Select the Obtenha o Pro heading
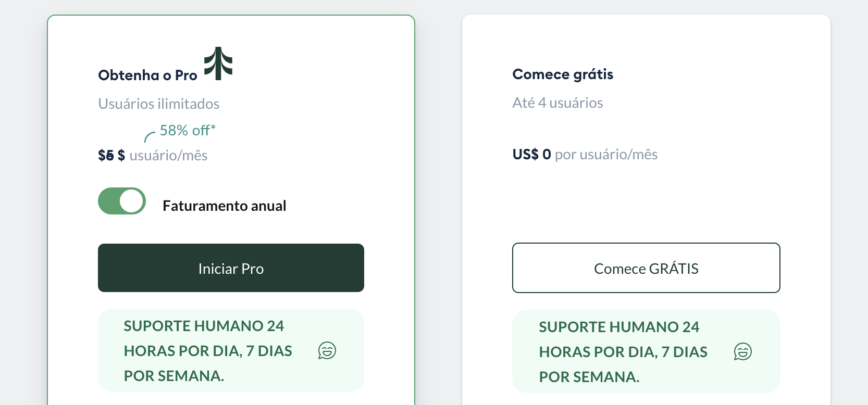 tap(147, 75)
